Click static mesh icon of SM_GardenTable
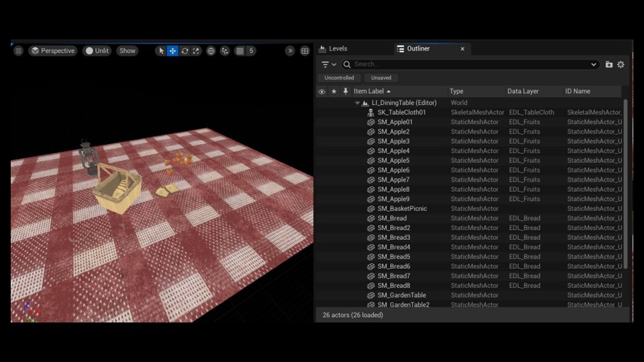Screen dimensions: 644x362 tap(371, 296)
